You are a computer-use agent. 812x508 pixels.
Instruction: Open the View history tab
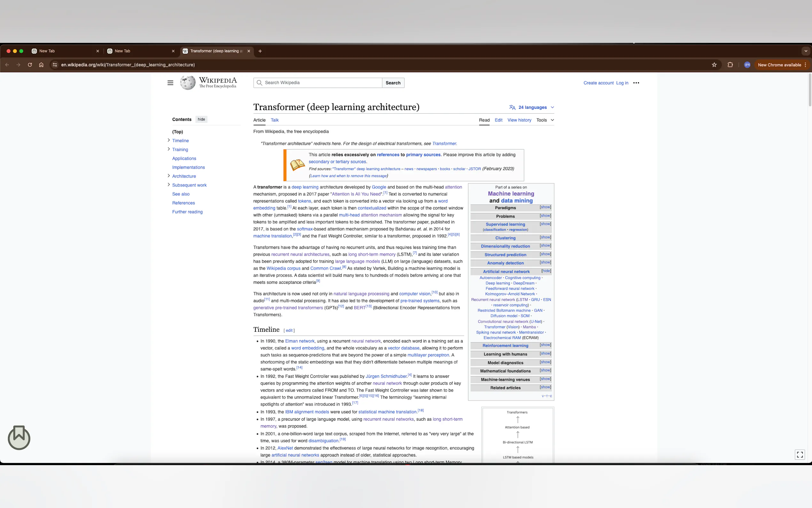pyautogui.click(x=519, y=120)
